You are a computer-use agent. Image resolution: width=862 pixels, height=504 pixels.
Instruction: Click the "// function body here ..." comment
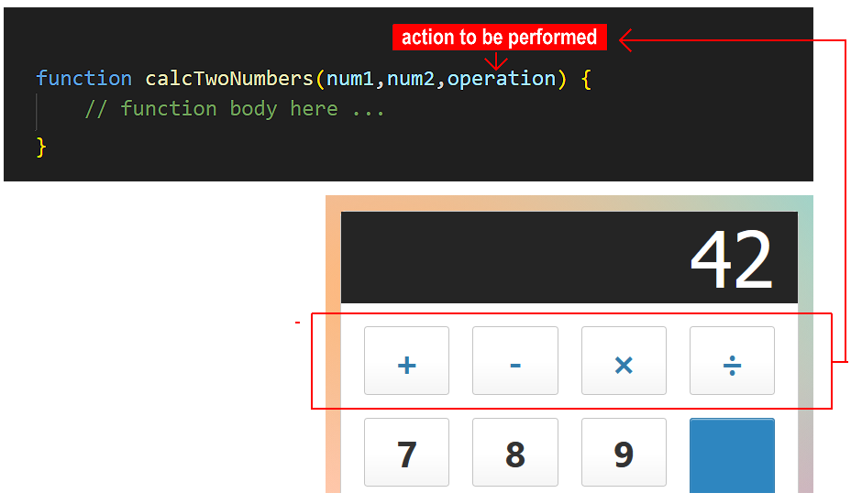pyautogui.click(x=235, y=109)
